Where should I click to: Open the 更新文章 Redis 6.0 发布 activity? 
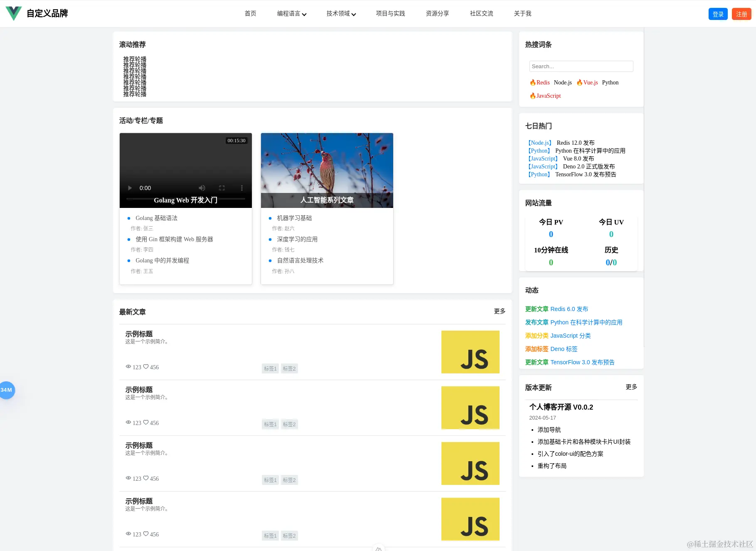[557, 309]
